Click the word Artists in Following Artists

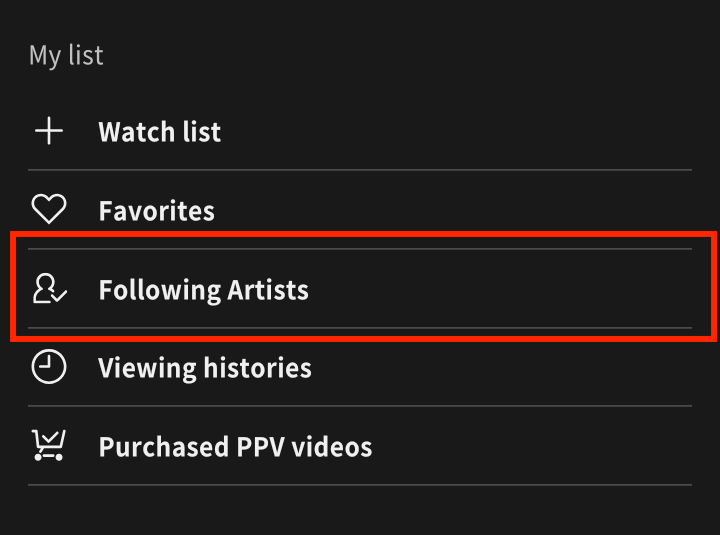coord(268,290)
